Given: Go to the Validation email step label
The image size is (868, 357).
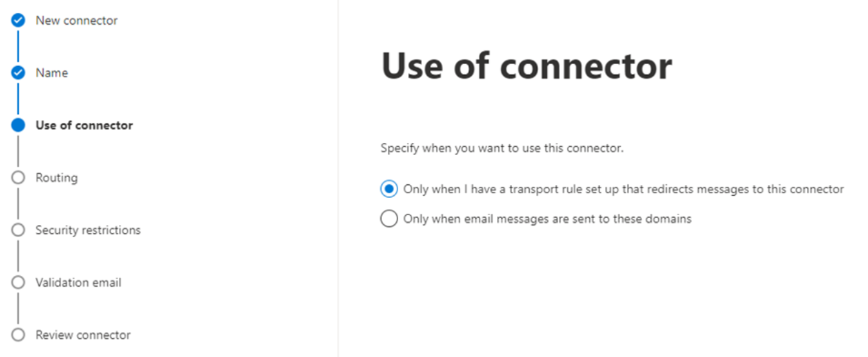Looking at the screenshot, I should pos(78,282).
